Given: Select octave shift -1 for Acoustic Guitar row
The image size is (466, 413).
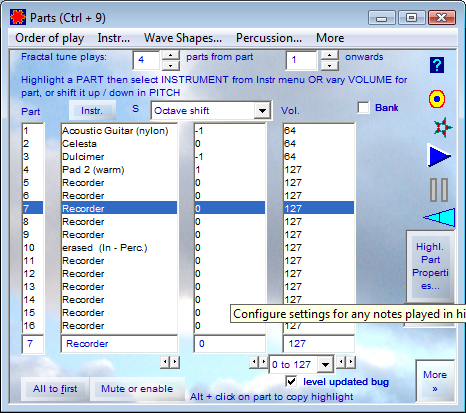Looking at the screenshot, I should 230,131.
